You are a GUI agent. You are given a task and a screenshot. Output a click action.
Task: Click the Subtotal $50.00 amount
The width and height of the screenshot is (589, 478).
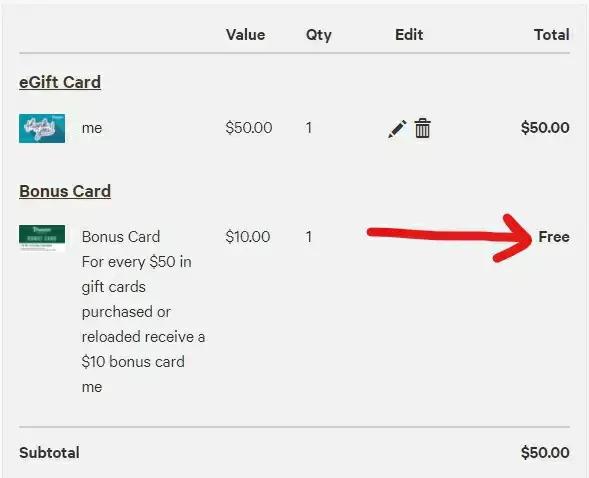[545, 452]
